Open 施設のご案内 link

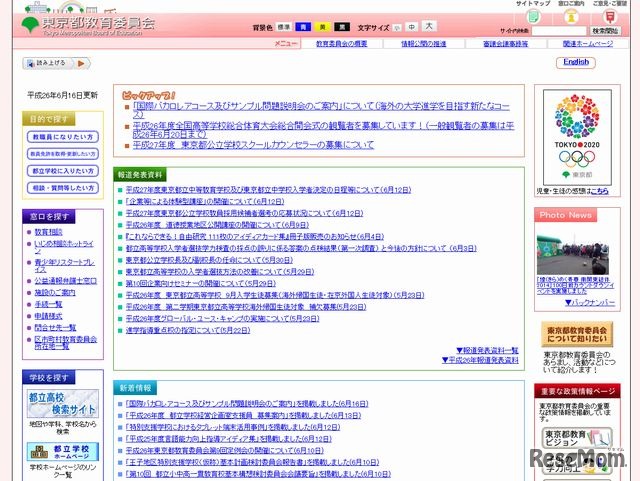55,293
